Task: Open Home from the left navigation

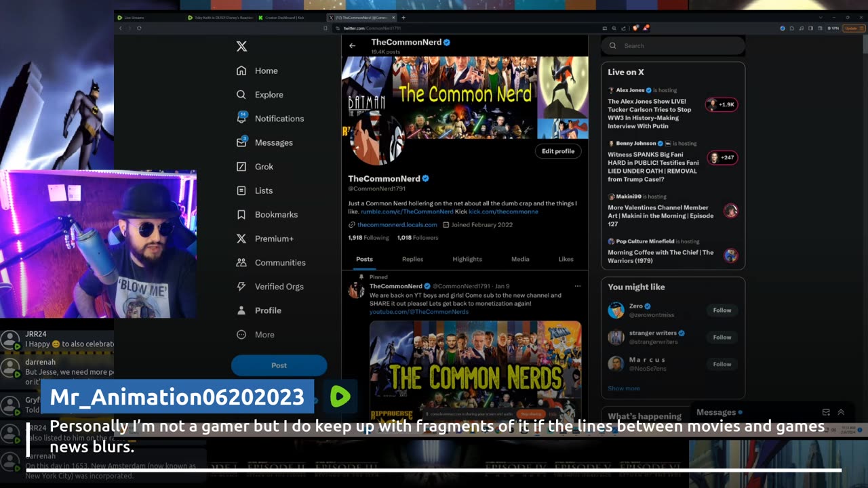Action: (257, 70)
